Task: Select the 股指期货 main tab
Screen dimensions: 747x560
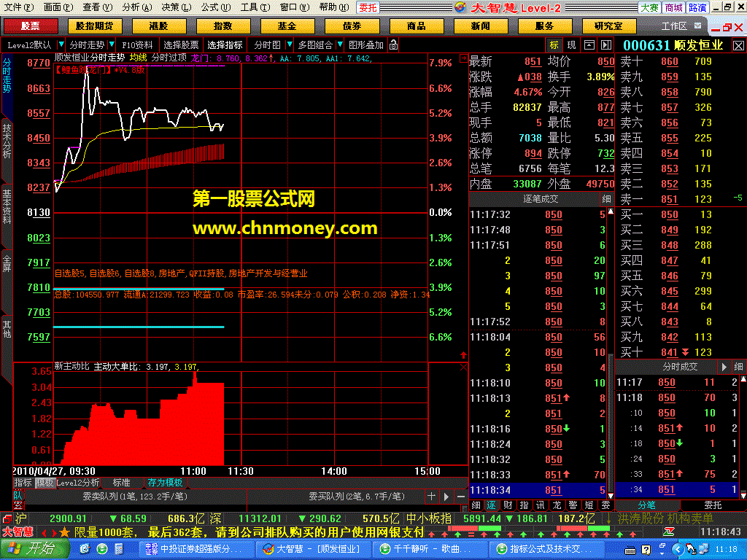Action: [95, 26]
